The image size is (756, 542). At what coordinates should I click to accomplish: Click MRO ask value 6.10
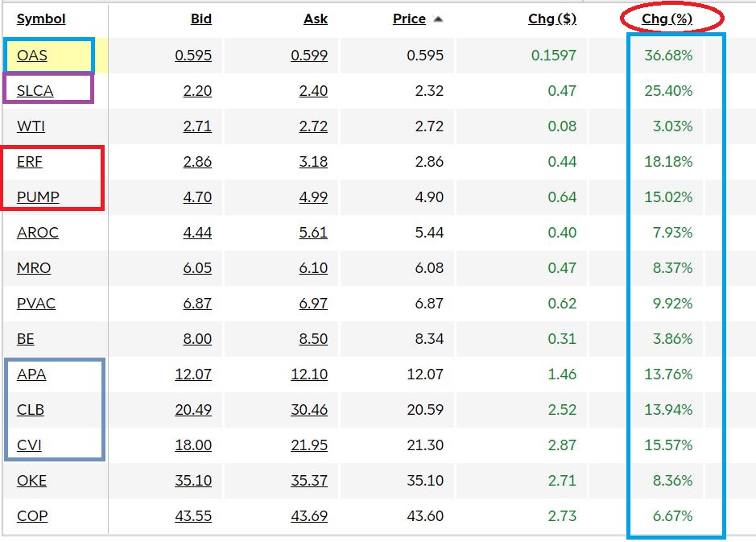313,267
